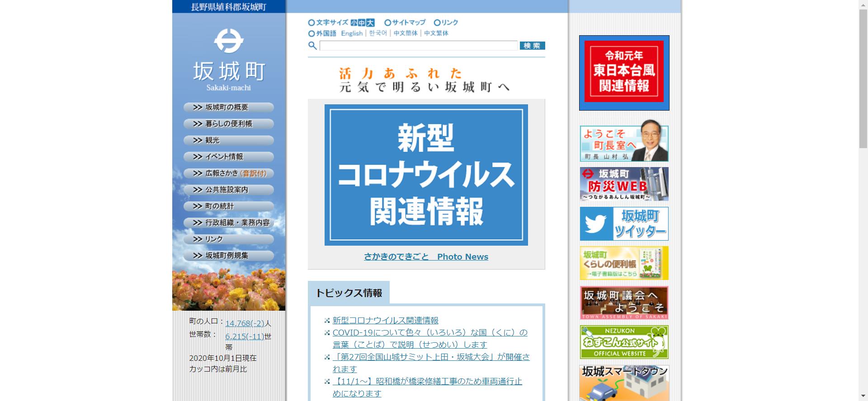Screen dimensions: 868x401
Task: Expand the 暮らしの便利帳 menu item
Action: (228, 124)
